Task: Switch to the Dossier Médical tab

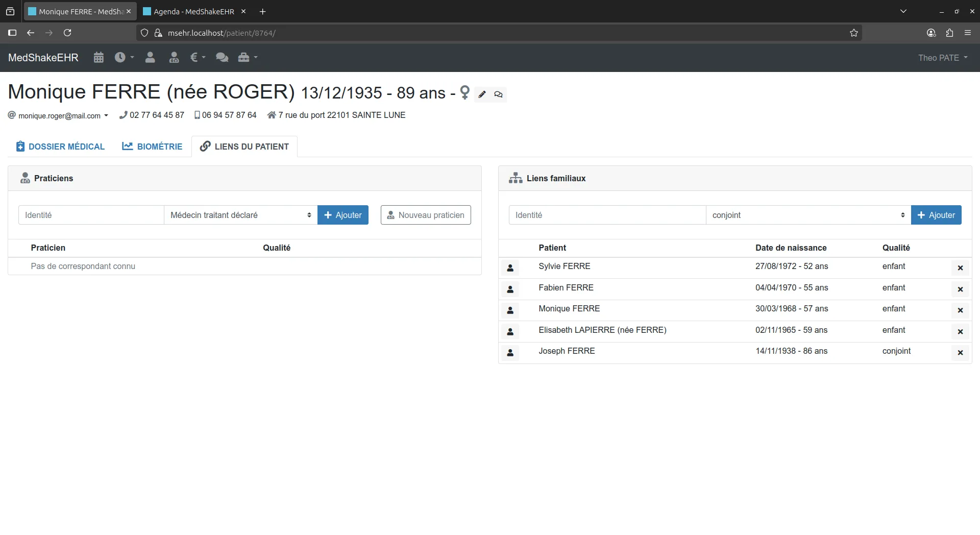Action: coord(60,147)
